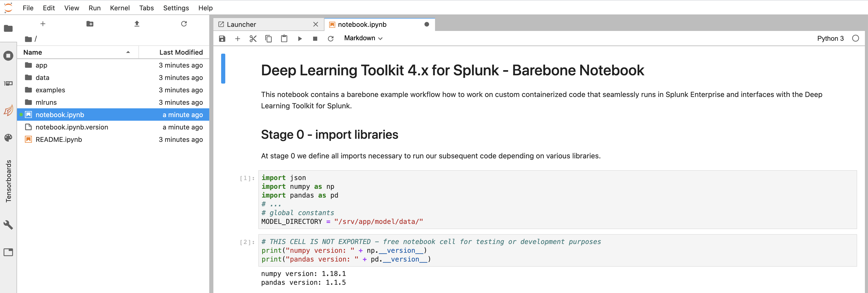Open the Running Terminals and Kernels sidebar icon
The height and width of the screenshot is (293, 868).
pyautogui.click(x=8, y=55)
